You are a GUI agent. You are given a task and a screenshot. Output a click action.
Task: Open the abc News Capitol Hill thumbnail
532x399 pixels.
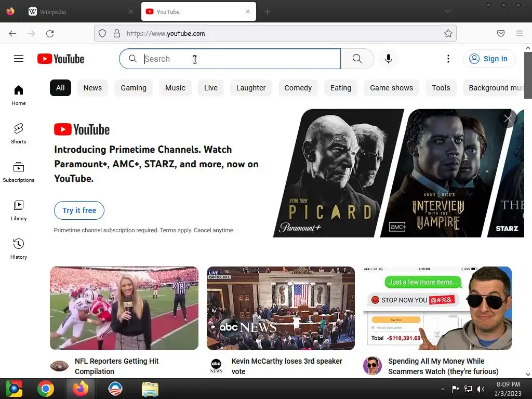click(x=281, y=308)
